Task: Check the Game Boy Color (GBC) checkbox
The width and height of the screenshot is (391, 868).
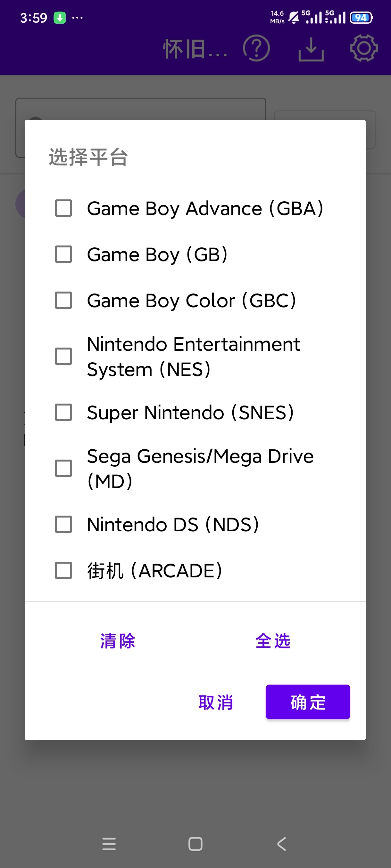Action: [x=63, y=300]
